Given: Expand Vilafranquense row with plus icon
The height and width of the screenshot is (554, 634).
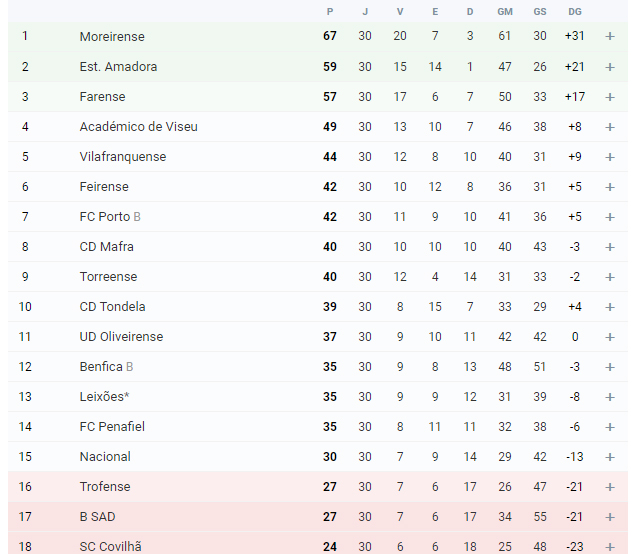Looking at the screenshot, I should click(x=610, y=157).
